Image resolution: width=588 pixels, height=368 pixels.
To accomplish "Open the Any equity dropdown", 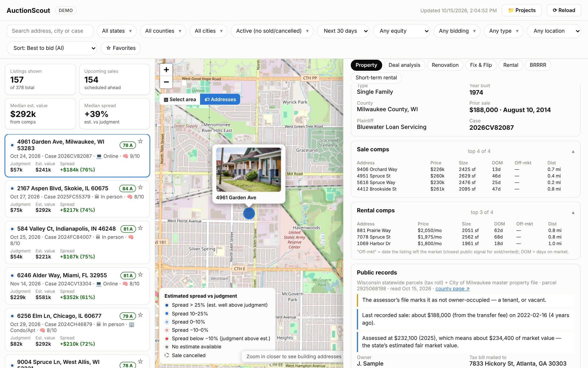I will [402, 31].
